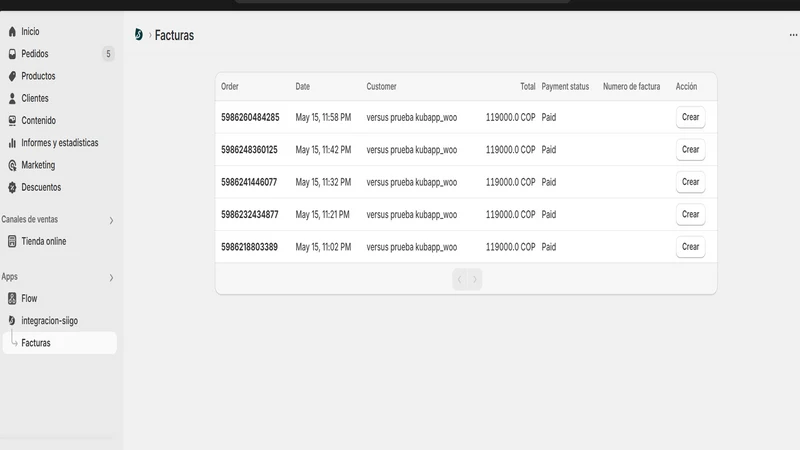800x450 pixels.
Task: Click the Numero de factura column header
Action: 632,87
